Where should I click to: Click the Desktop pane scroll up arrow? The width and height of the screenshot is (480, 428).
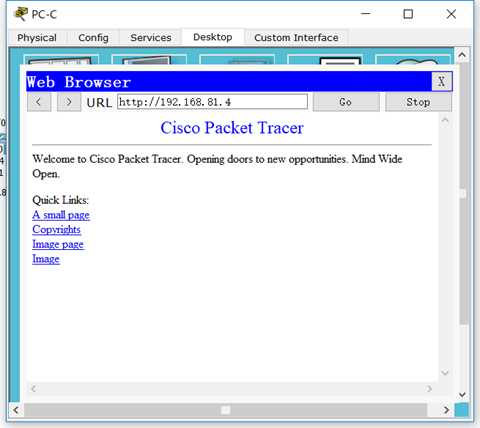tap(462, 55)
